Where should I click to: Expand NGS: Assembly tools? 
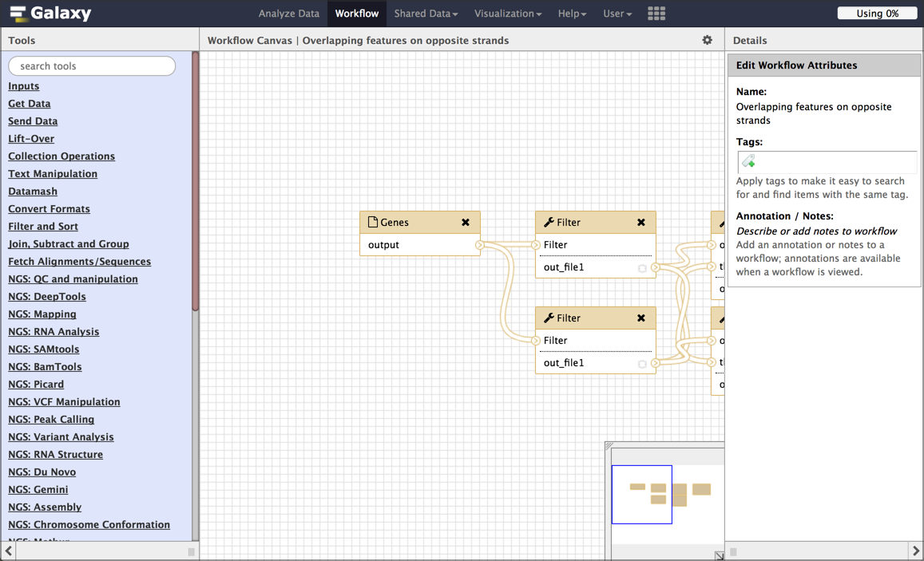[45, 507]
